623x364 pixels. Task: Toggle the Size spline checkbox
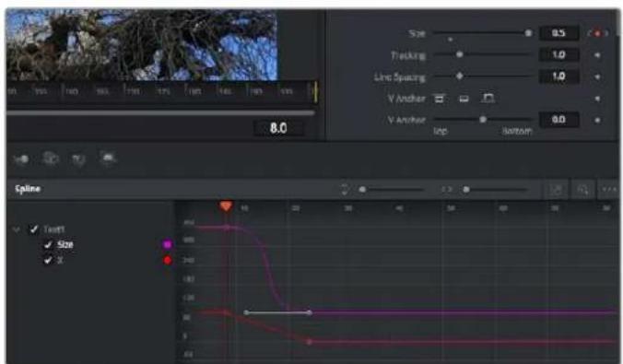click(x=48, y=245)
